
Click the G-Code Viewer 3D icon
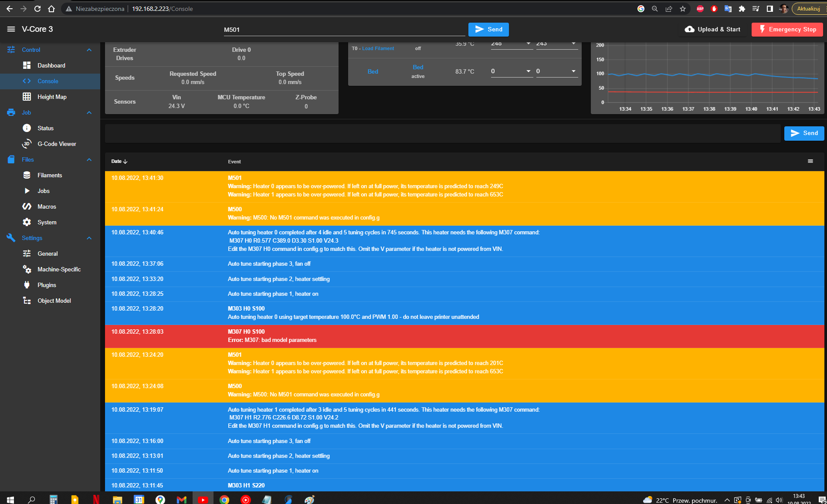[x=27, y=144]
